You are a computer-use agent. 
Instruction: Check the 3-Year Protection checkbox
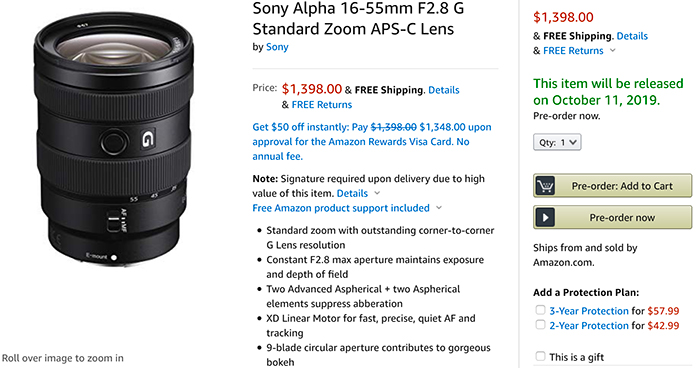[540, 310]
